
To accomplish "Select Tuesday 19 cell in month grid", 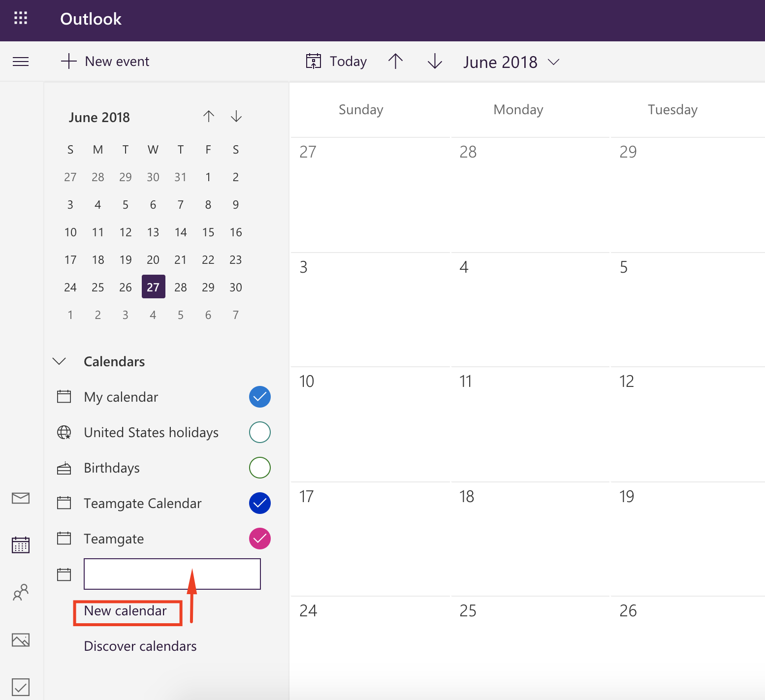I will (688, 539).
